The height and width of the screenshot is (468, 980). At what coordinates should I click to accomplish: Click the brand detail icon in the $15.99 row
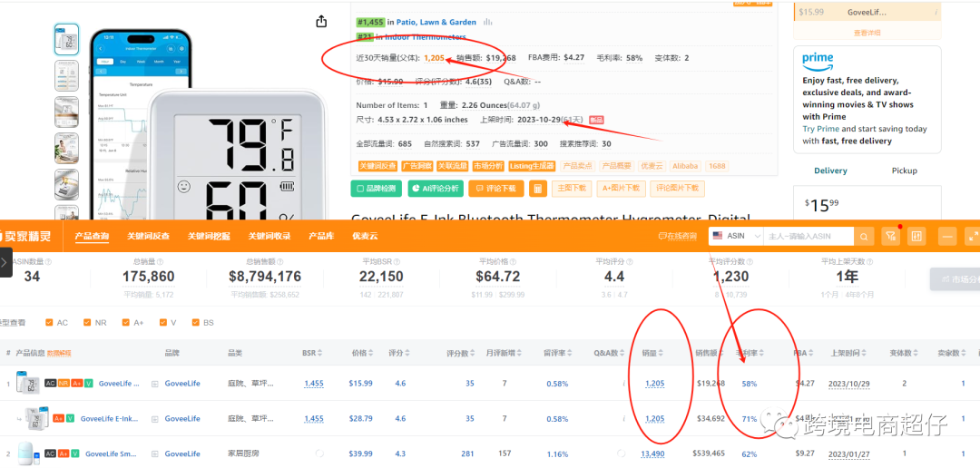[x=155, y=384]
